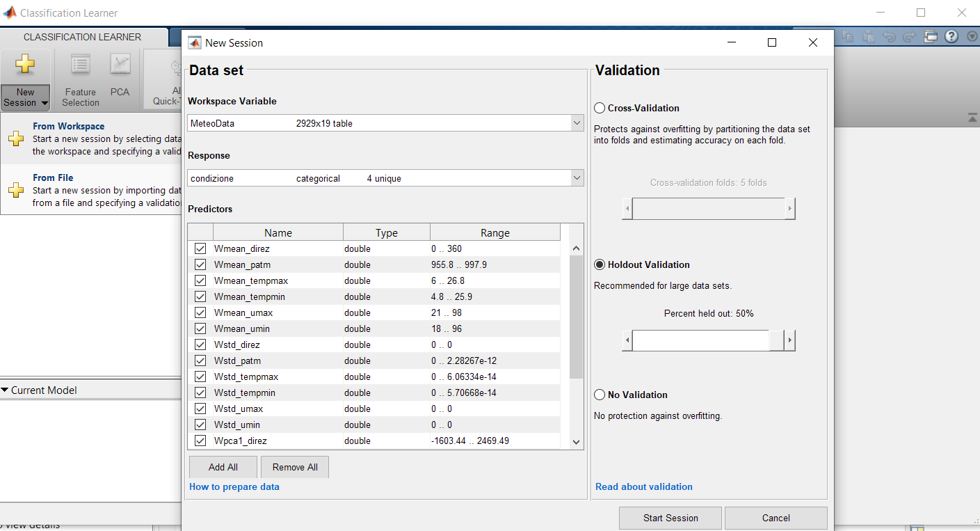Viewport: 980px width, 531px height.
Task: Collapse the Current Model panel
Action: (x=6, y=390)
